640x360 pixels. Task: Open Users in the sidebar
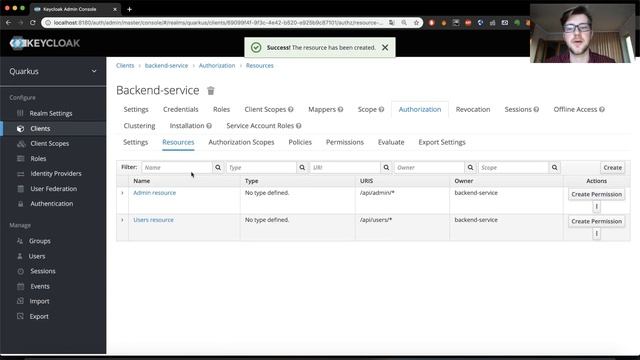[37, 256]
